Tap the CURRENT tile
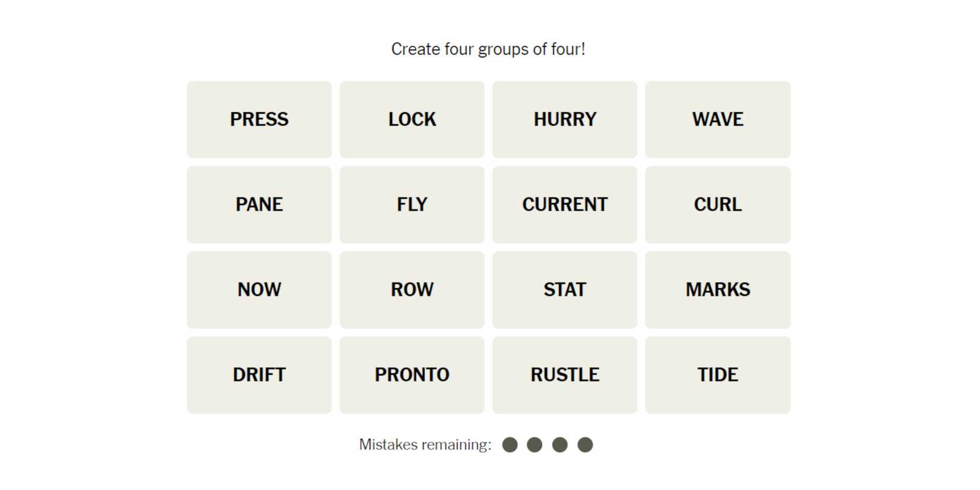Viewport: 980px width, 490px height. [564, 204]
